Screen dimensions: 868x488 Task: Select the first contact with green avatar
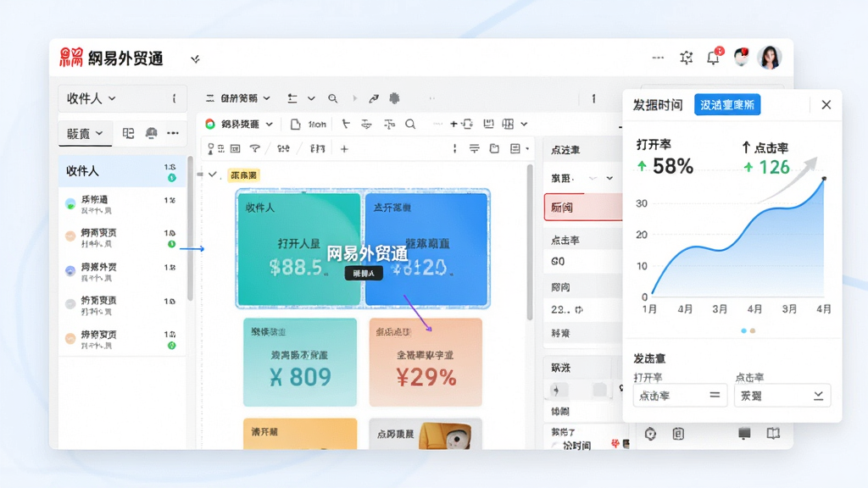tap(122, 204)
